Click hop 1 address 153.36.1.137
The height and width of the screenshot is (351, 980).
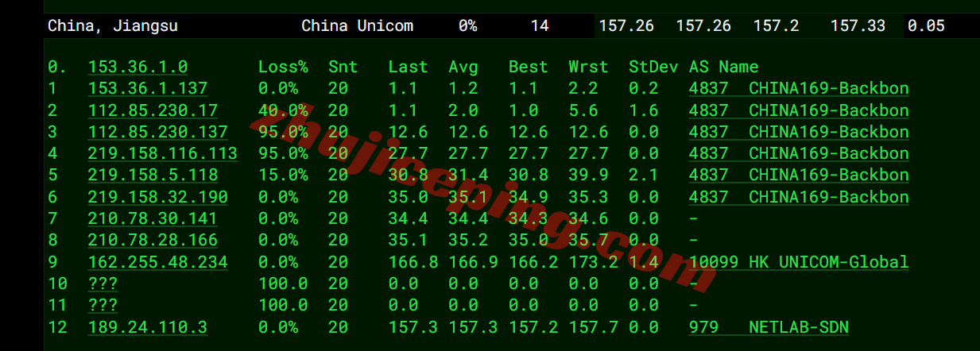[x=148, y=88]
